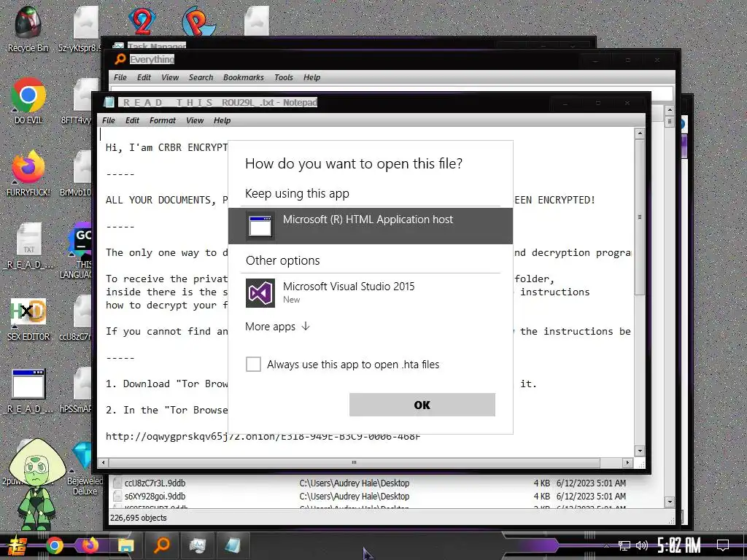Open Notepad File menu

pos(109,120)
